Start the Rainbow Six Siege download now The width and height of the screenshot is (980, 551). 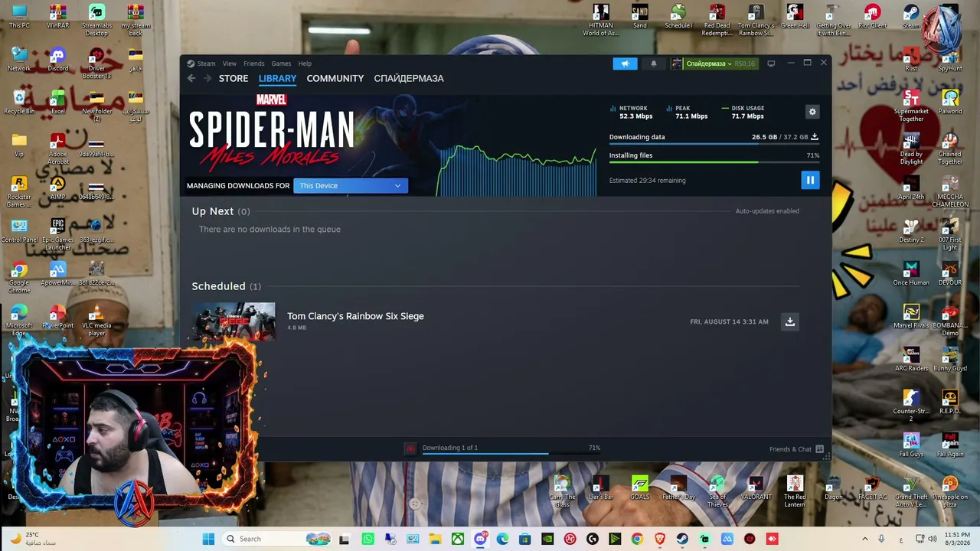click(x=790, y=321)
